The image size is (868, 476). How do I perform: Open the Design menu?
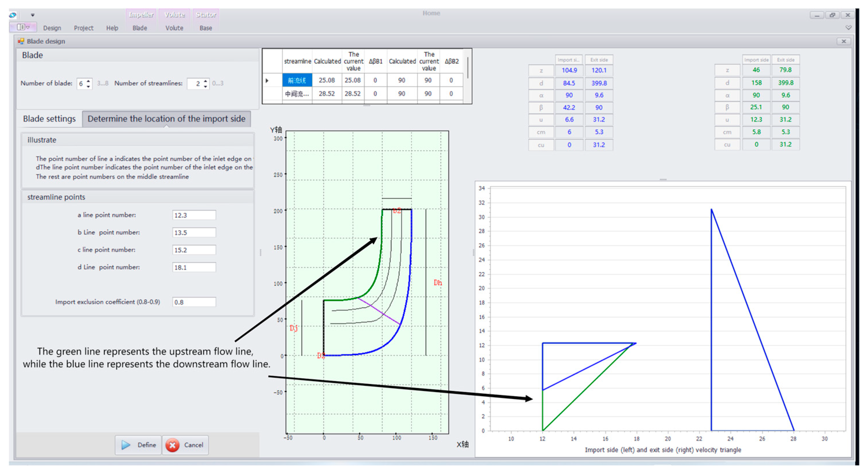pyautogui.click(x=52, y=28)
